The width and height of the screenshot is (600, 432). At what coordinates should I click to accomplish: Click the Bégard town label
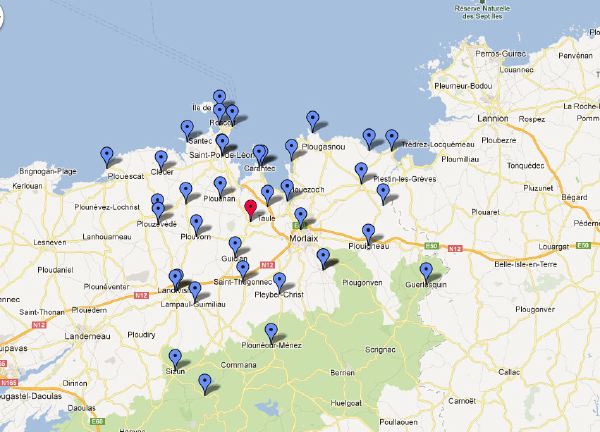[574, 197]
